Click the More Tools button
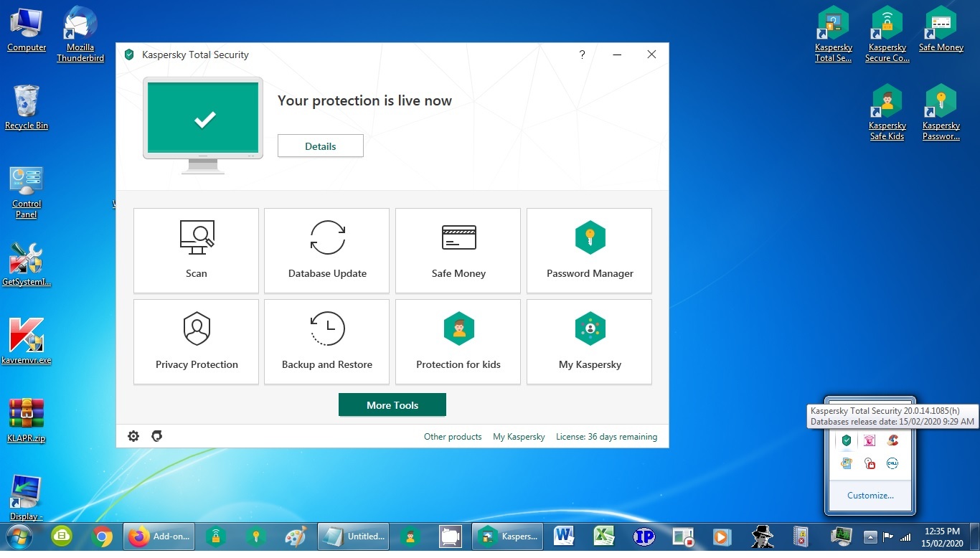 (392, 405)
